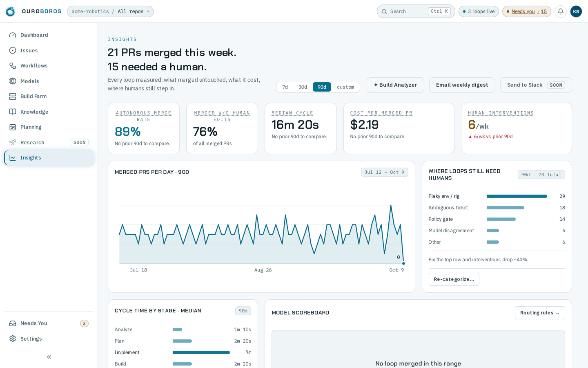This screenshot has width=588, height=368.
Task: Open the Planning calendar icon
Action: pos(13,127)
